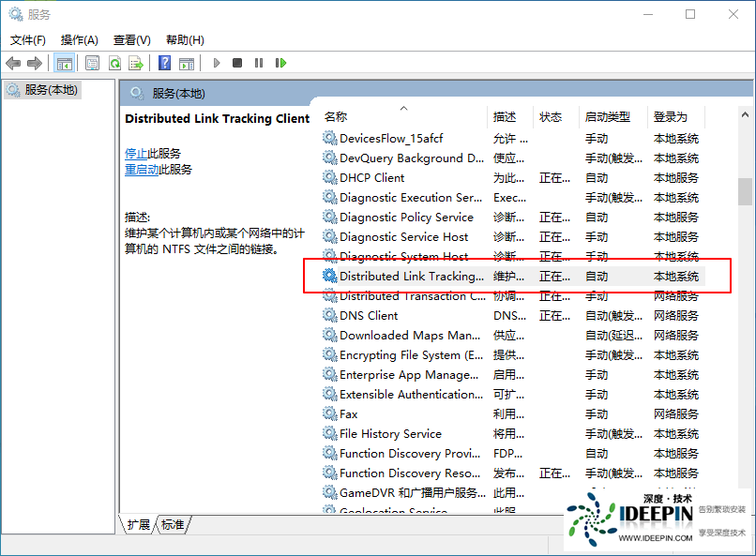Screen dimensions: 756x556
Task: Open the 帮助(H) menu
Action: coord(185,40)
